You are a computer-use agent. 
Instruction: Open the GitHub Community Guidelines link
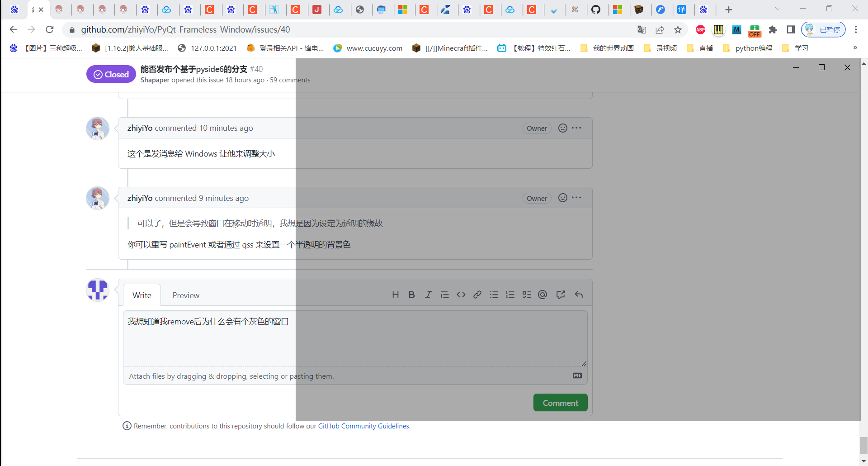pyautogui.click(x=363, y=426)
